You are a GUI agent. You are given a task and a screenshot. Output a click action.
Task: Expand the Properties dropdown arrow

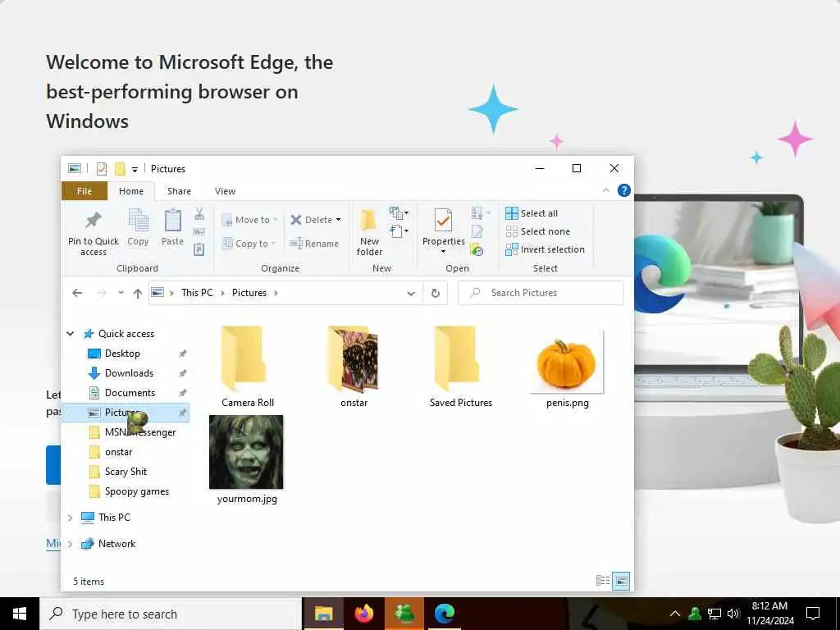443,252
